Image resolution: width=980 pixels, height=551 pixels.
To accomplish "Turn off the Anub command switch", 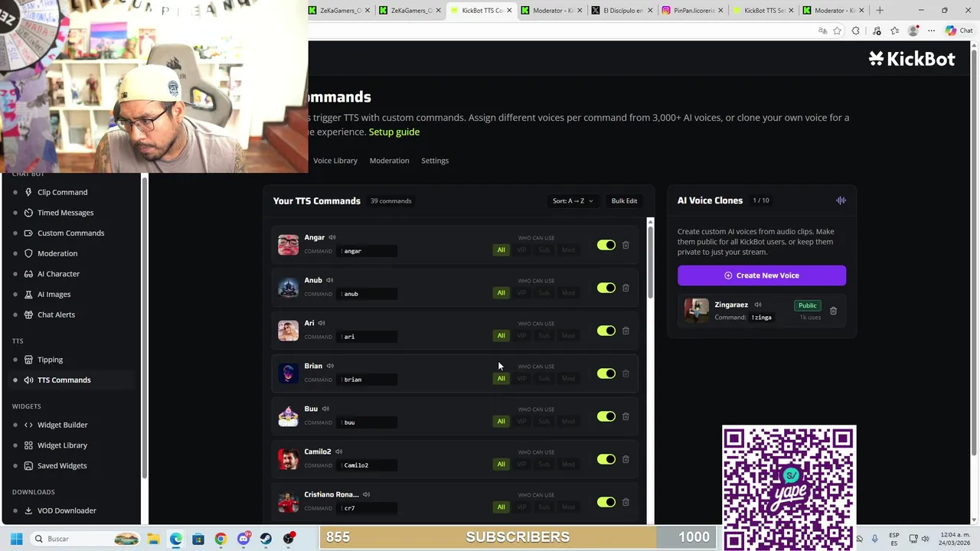I will (x=606, y=288).
